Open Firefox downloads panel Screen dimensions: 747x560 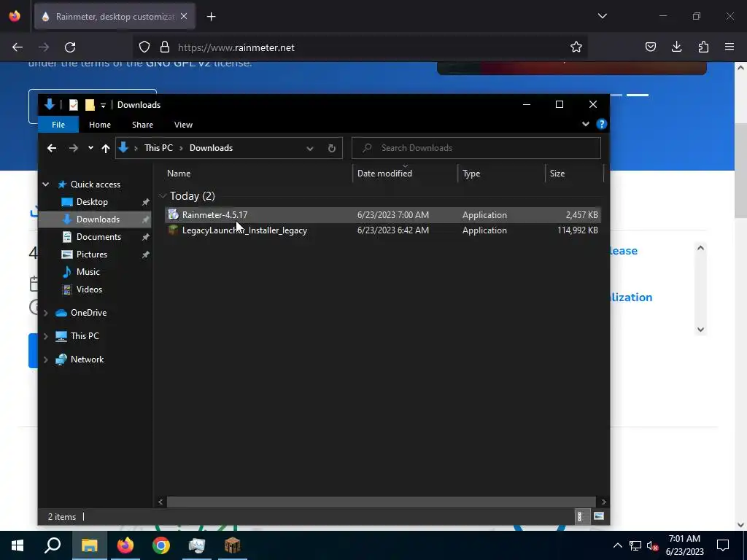(x=676, y=47)
